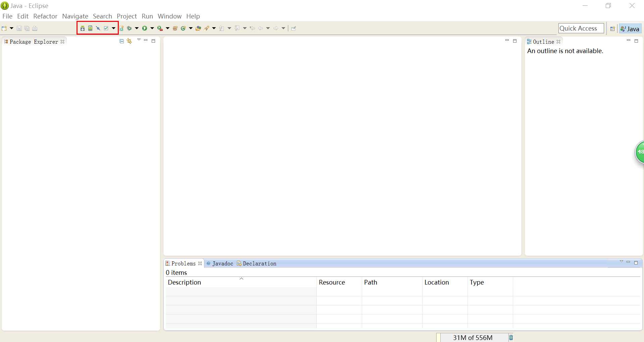Open the Refactor menu

tap(45, 16)
